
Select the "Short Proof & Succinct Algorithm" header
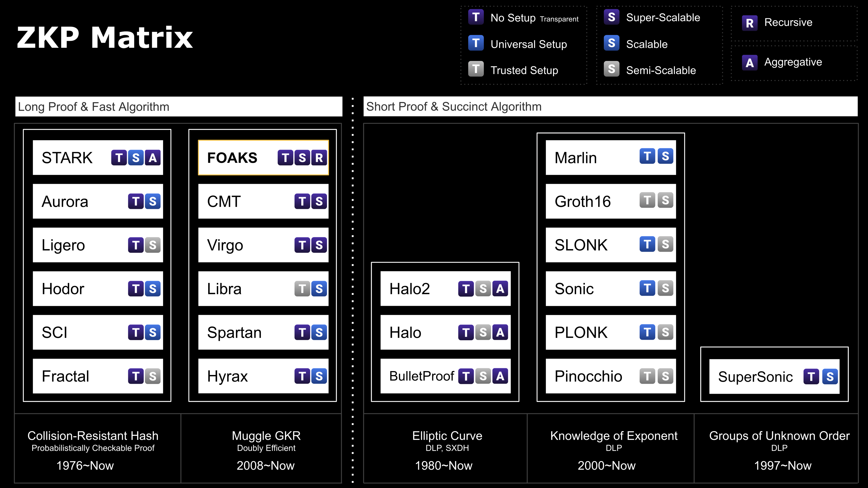tap(454, 107)
